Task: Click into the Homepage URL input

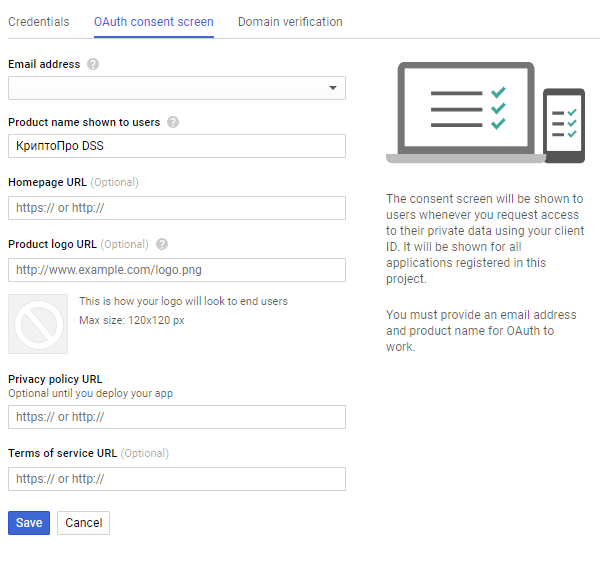Action: tap(177, 208)
